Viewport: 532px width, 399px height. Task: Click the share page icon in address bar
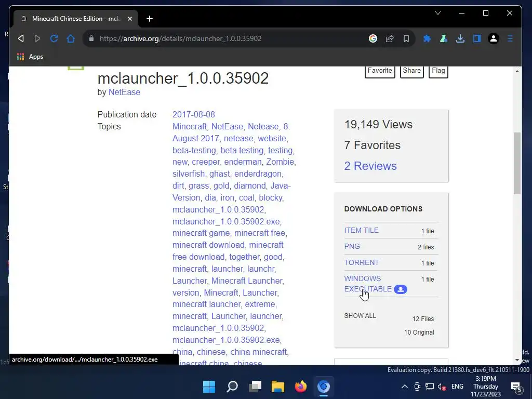(390, 38)
